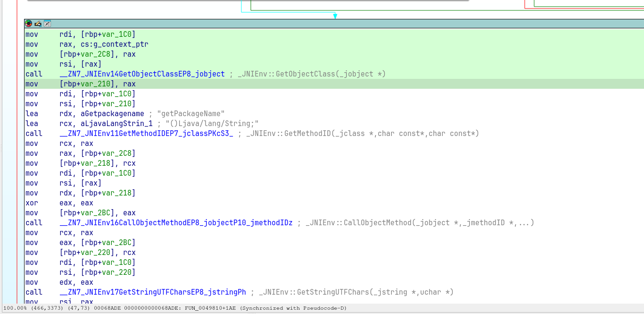Click var_210 on the highlighted line
The width and height of the screenshot is (644, 314).
click(94, 84)
